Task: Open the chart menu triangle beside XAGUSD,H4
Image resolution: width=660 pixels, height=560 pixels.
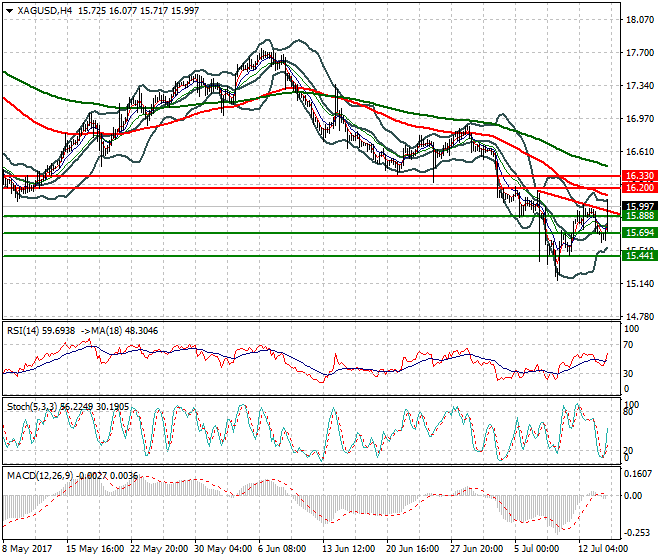Action: tap(9, 11)
